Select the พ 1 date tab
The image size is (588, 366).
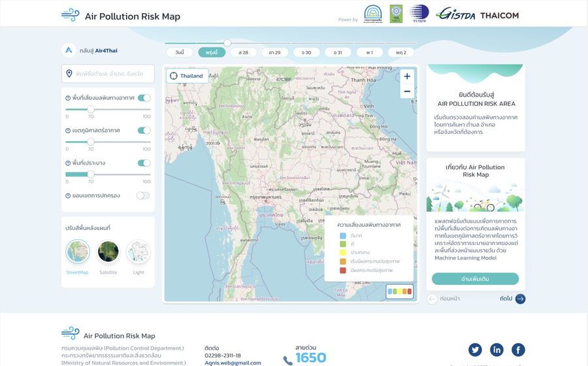coord(370,52)
